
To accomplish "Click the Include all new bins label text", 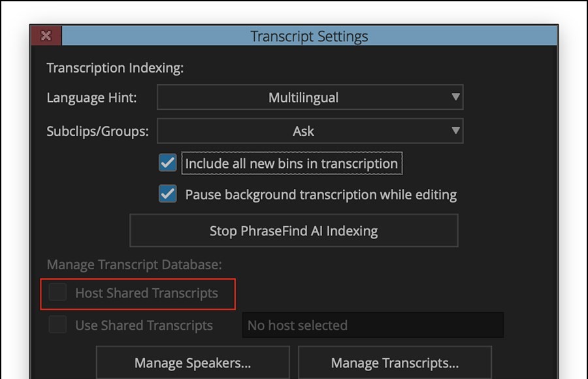I will click(x=291, y=163).
